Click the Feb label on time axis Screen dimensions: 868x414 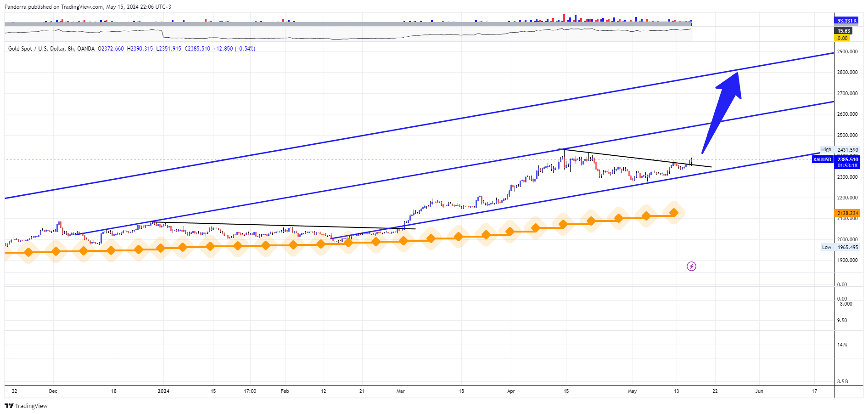tap(285, 391)
